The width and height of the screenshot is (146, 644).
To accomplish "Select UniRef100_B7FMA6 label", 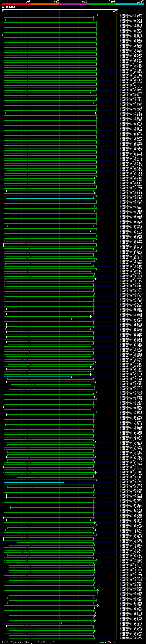I will [131, 58].
